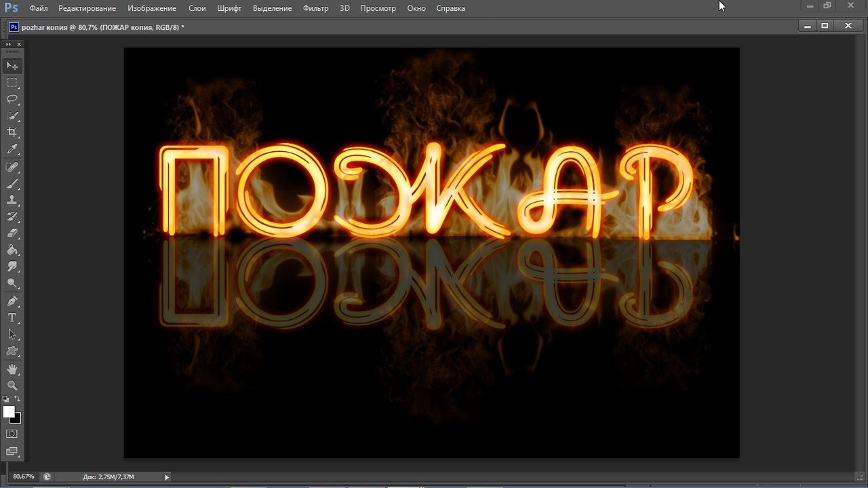868x488 pixels.
Task: Click the Photoshop Ps logo icon
Action: (11, 7)
